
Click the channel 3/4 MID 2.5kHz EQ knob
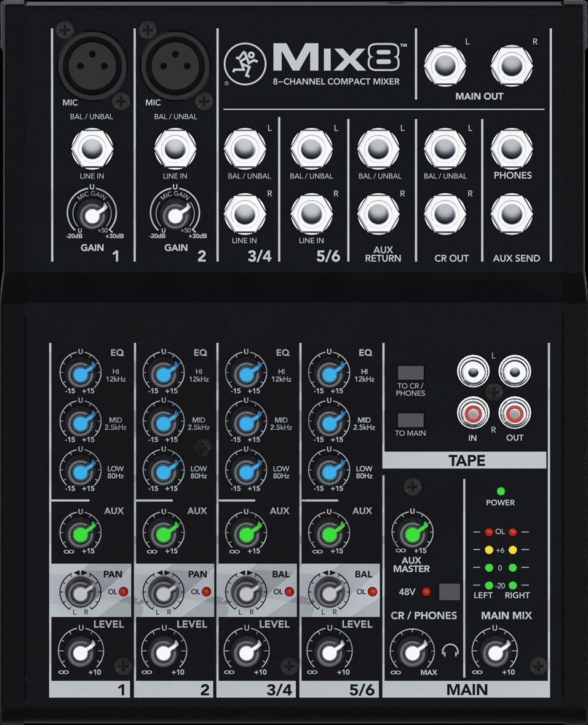246,423
